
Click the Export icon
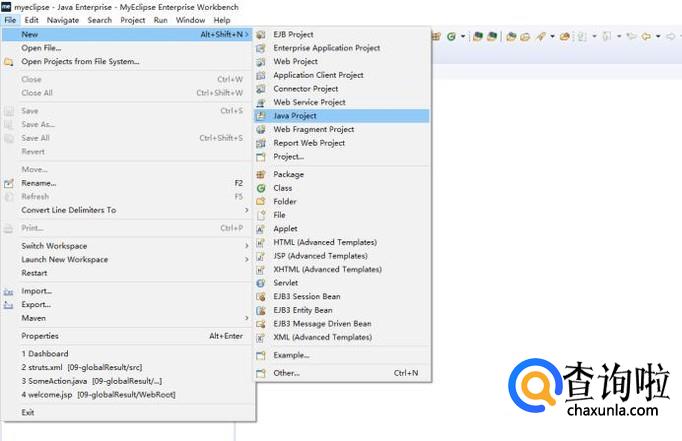[x=9, y=305]
